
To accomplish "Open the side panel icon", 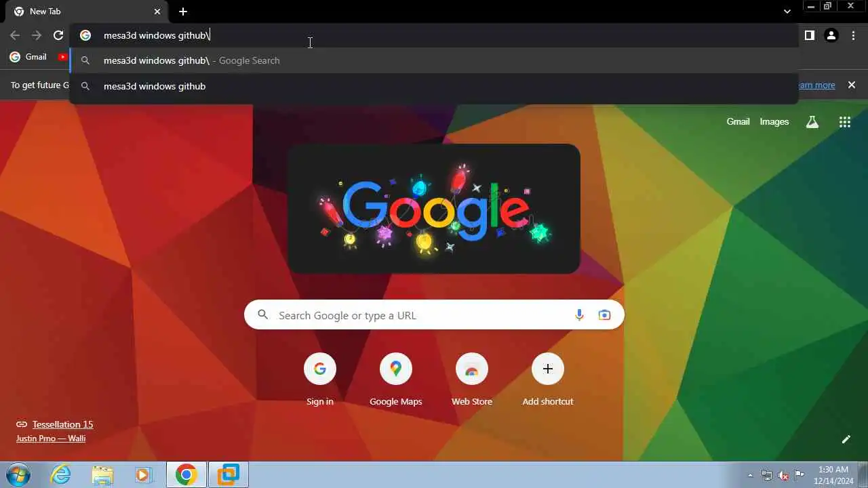I will pos(809,35).
